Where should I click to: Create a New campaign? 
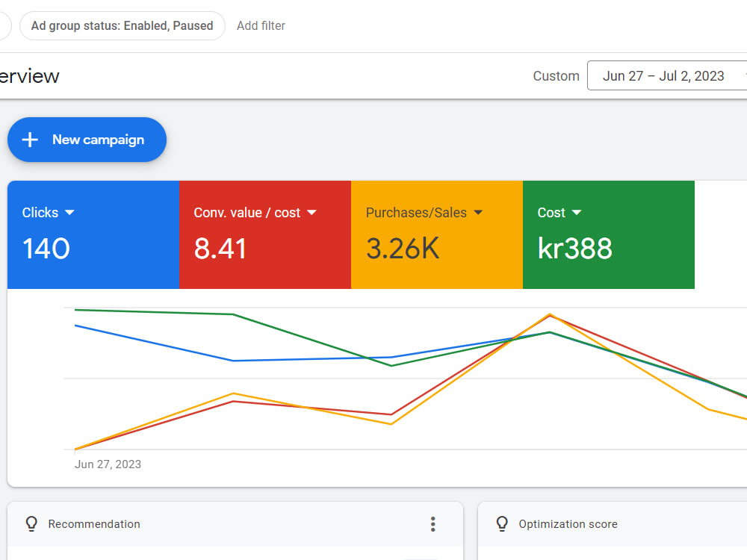[x=87, y=140]
